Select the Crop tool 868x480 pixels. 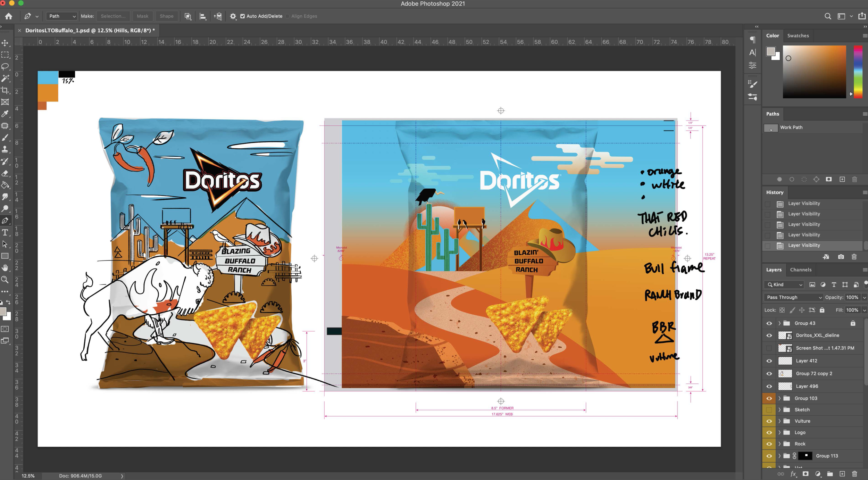pos(6,90)
